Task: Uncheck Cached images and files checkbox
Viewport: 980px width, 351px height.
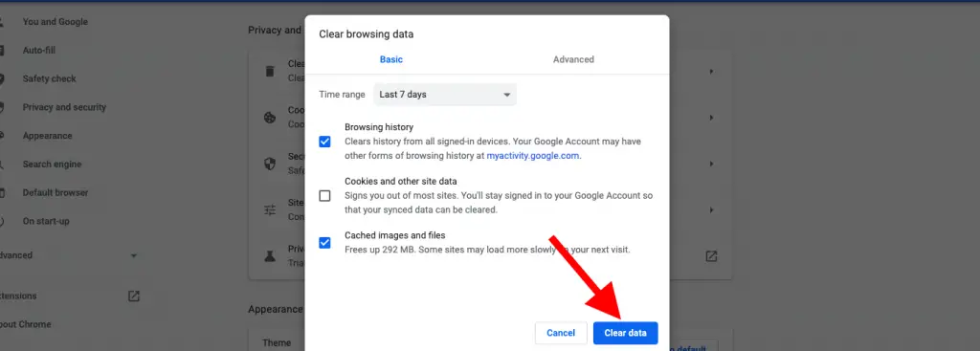Action: (x=325, y=243)
